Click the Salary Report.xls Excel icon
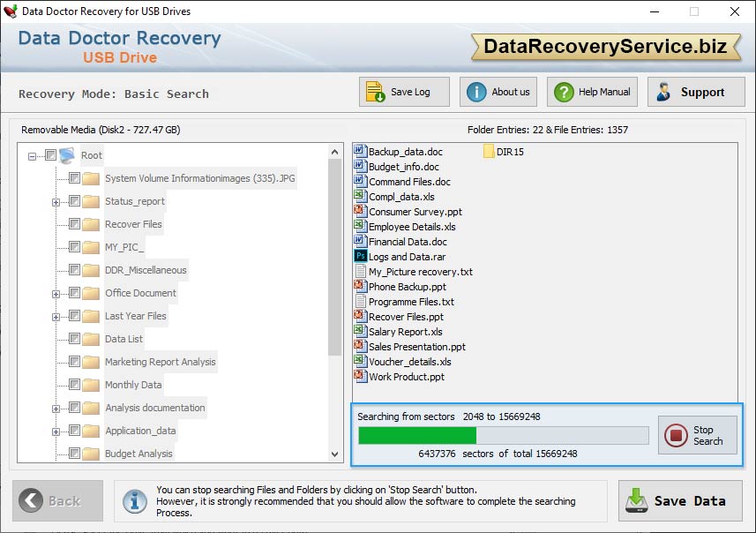This screenshot has width=756, height=533. pos(360,332)
